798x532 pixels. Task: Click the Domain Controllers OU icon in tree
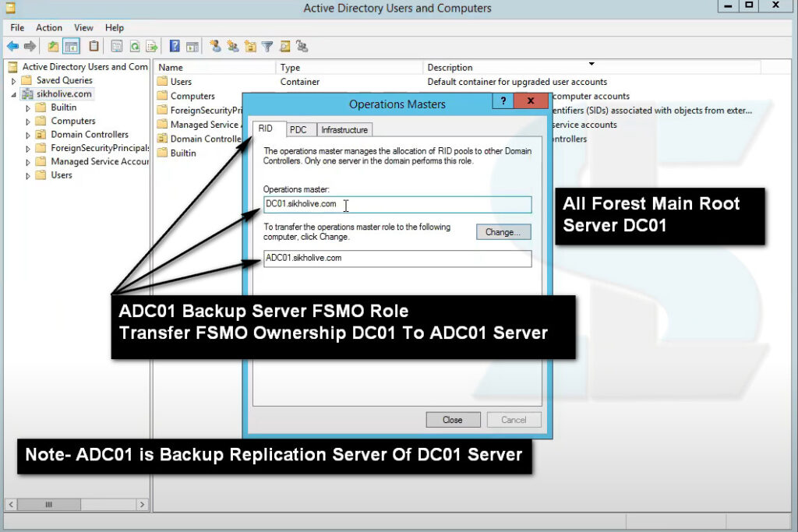tap(41, 134)
